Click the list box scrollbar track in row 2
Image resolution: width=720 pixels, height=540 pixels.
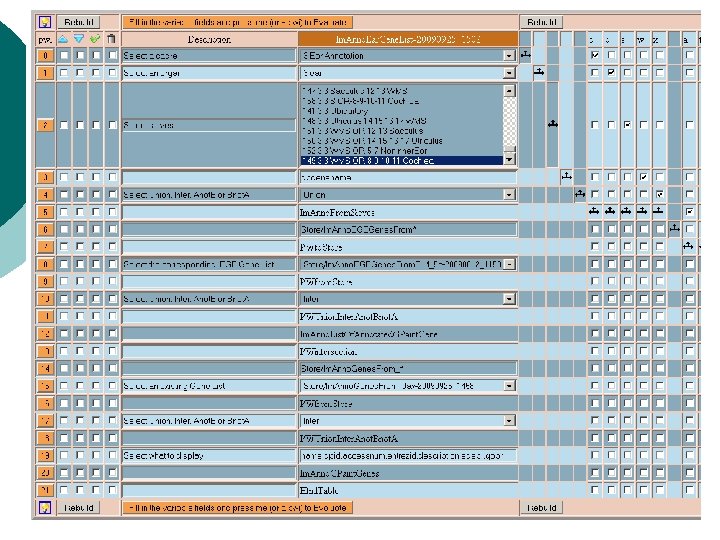(509, 120)
